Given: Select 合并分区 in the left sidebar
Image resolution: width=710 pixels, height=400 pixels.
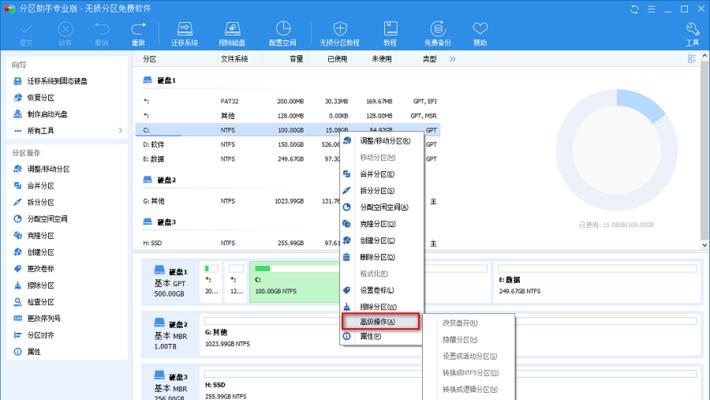Looking at the screenshot, I should [40, 186].
